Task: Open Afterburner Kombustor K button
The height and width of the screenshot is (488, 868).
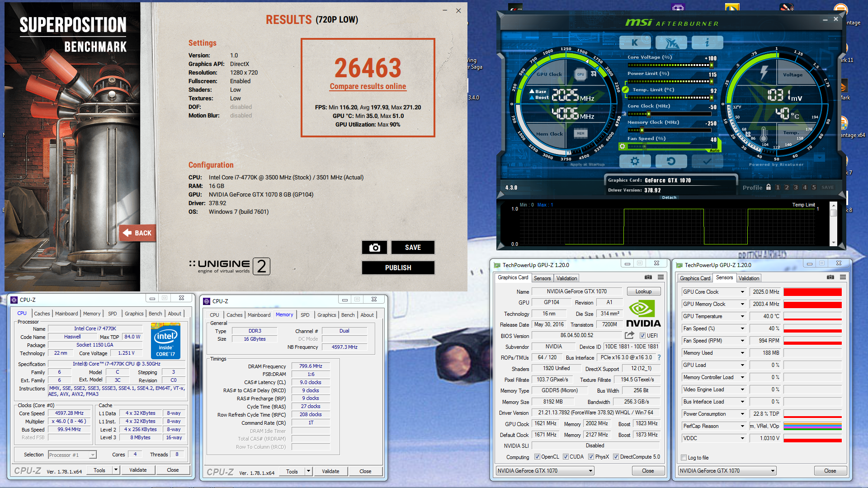Action: [635, 42]
